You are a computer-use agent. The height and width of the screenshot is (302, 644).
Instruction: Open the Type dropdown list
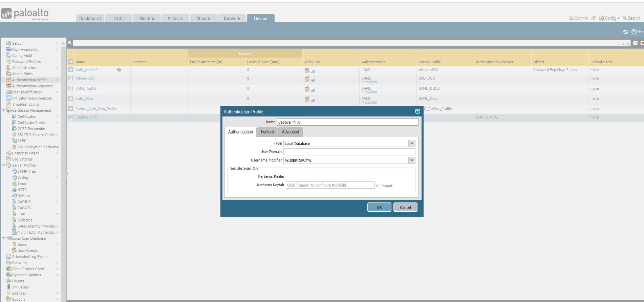click(x=412, y=144)
